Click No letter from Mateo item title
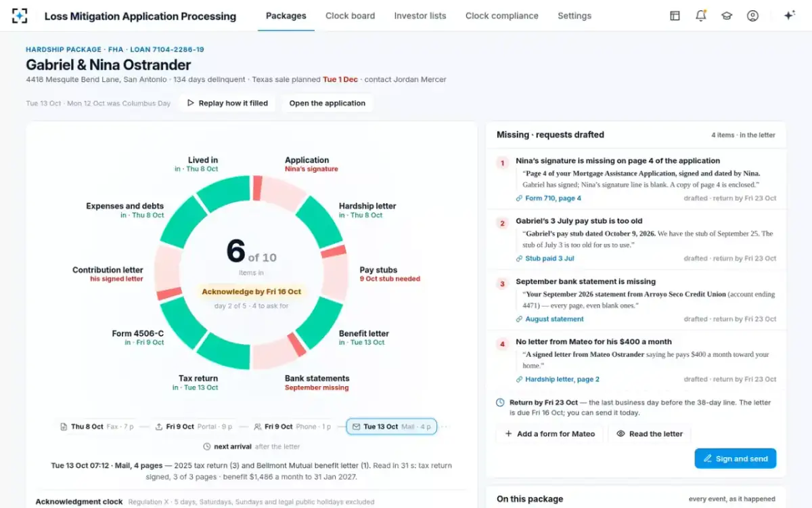This screenshot has width=812, height=508. tap(593, 341)
